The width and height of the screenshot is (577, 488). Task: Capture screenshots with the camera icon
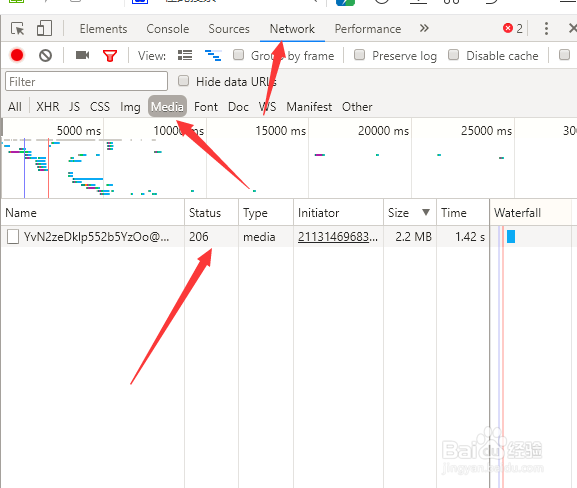pyautogui.click(x=82, y=55)
